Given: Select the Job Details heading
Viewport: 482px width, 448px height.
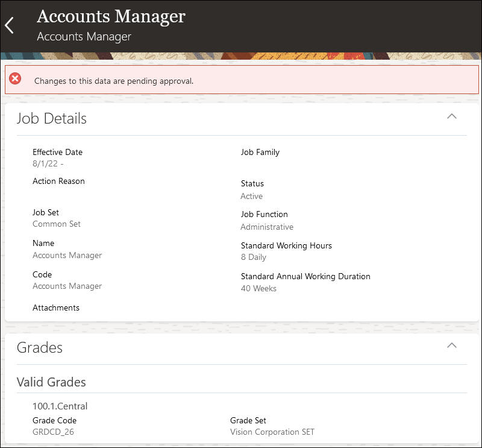Looking at the screenshot, I should click(52, 118).
